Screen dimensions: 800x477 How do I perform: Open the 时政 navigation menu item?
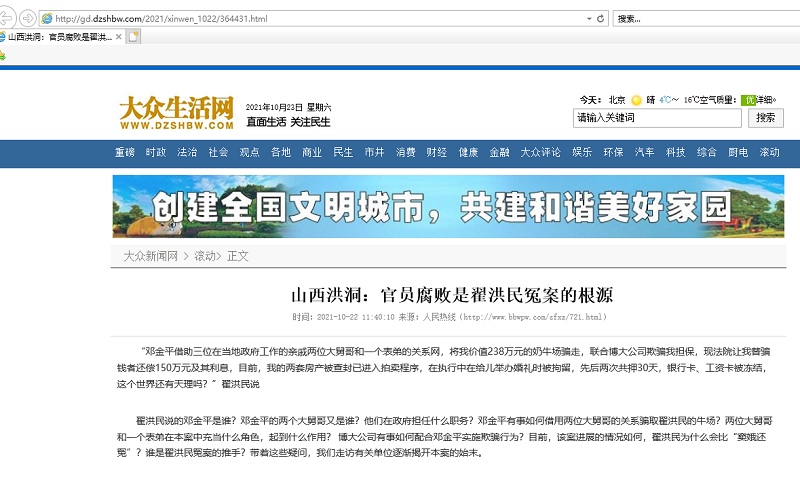point(156,153)
